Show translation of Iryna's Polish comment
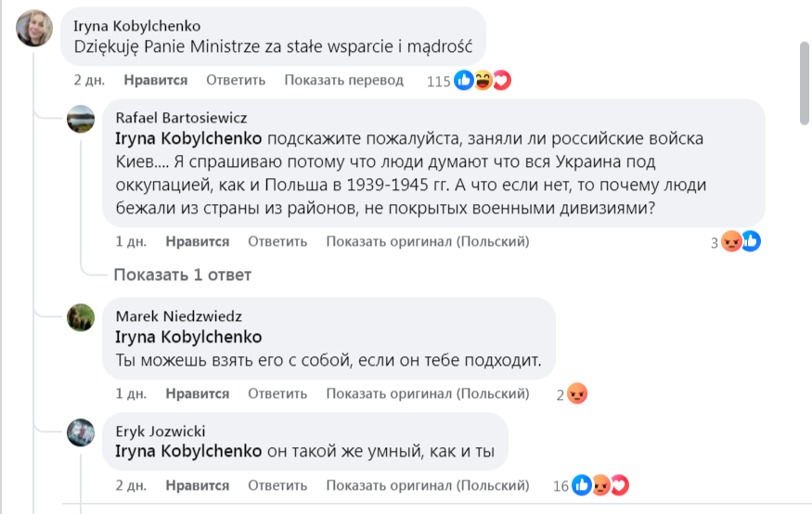Viewport: 812px width, 514px height. pos(344,81)
